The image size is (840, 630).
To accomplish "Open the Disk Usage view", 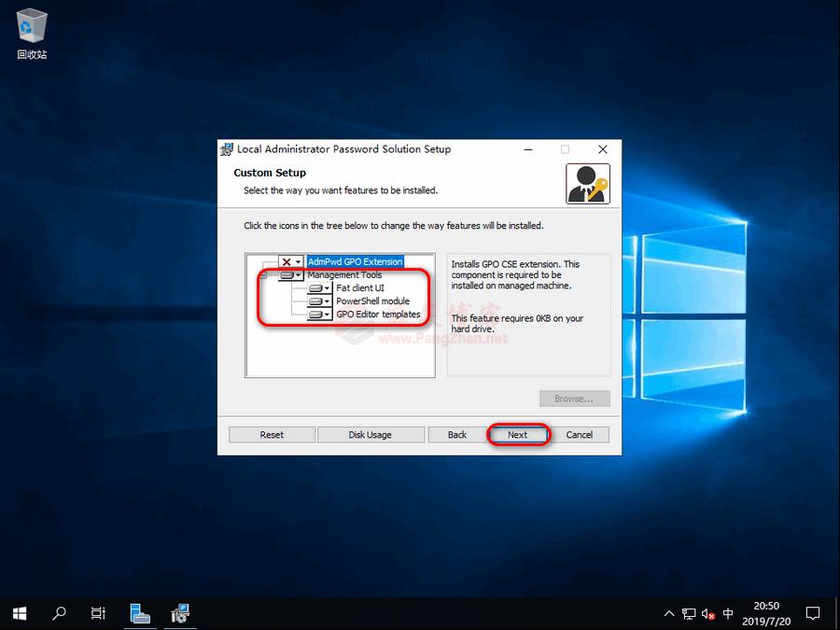I will tap(371, 434).
